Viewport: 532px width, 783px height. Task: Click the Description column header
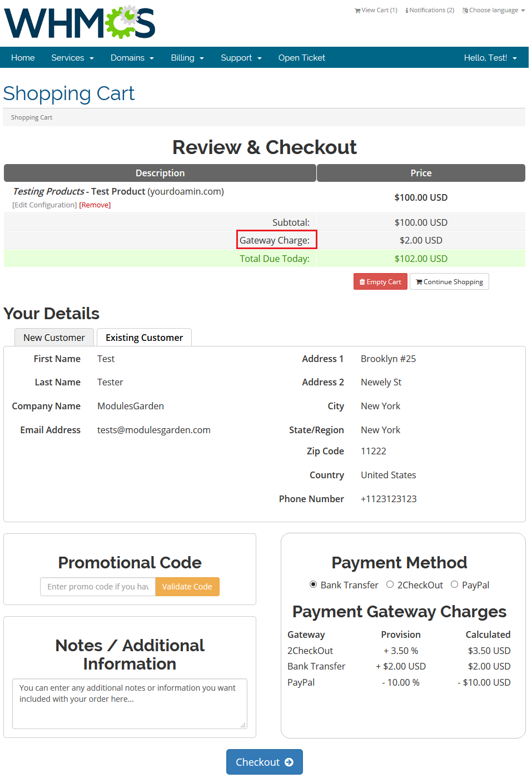pyautogui.click(x=160, y=173)
